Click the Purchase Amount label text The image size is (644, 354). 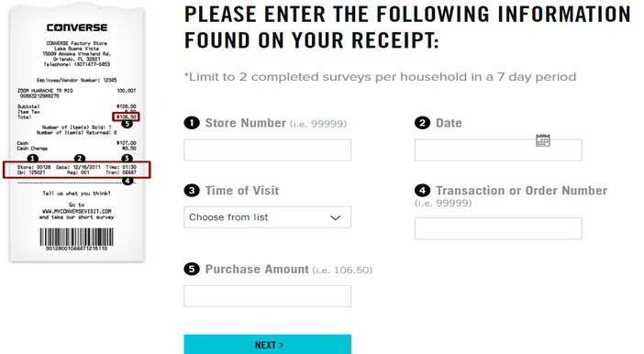tap(257, 269)
